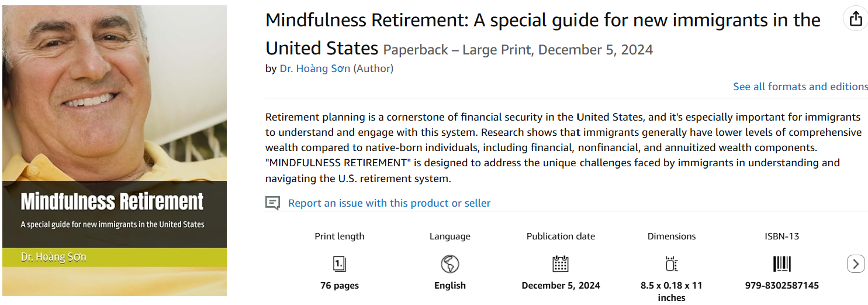
Task: Open the Mindfulness Retirement book cover image
Action: (x=115, y=151)
